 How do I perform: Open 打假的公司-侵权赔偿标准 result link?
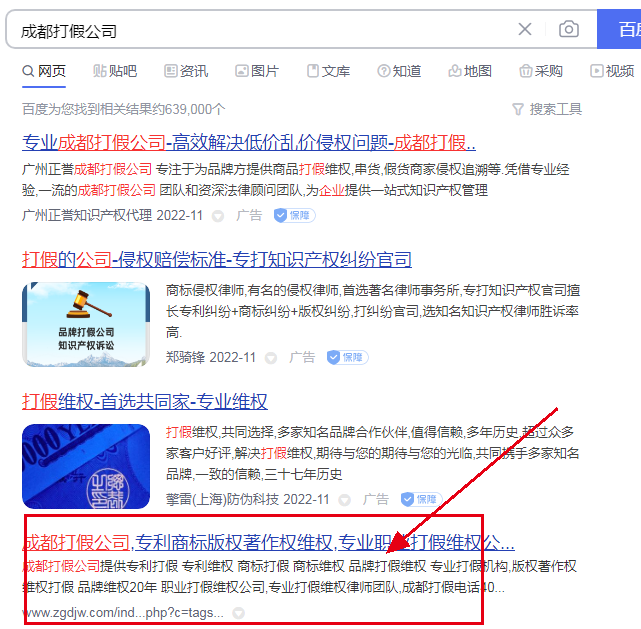click(x=217, y=260)
